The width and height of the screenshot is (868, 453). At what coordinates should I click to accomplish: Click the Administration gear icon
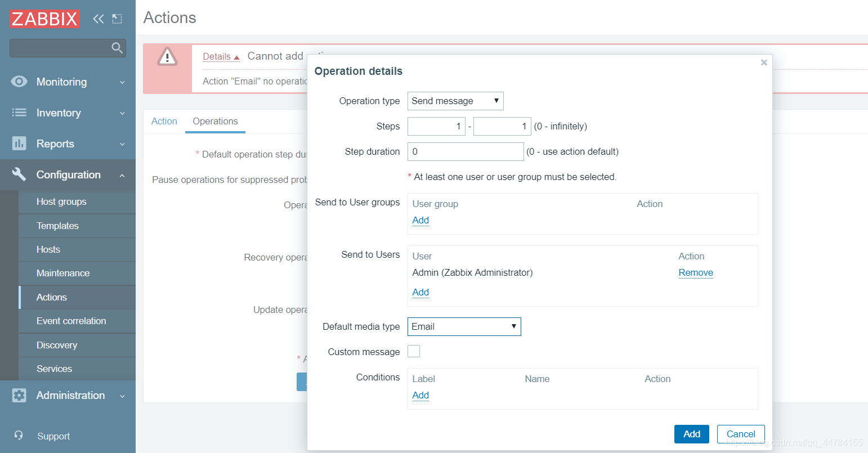click(19, 395)
